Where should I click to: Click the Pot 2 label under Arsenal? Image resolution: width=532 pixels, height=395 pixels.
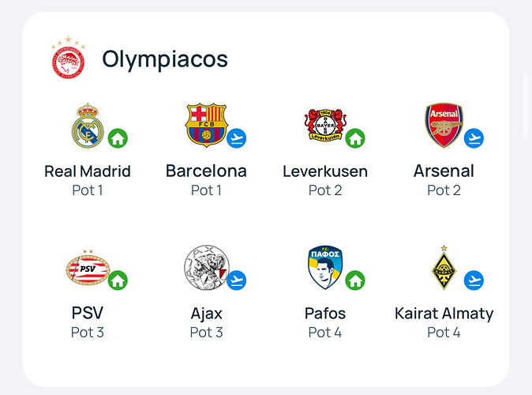[x=444, y=190]
